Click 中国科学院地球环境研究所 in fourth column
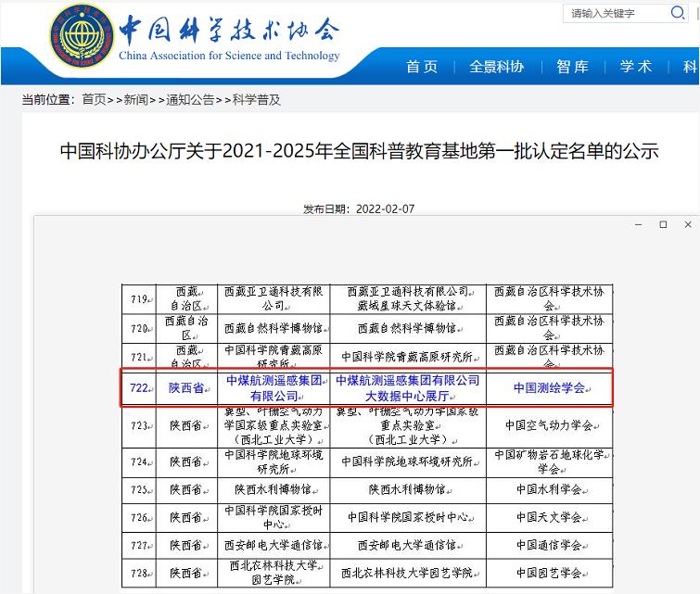 pos(408,461)
